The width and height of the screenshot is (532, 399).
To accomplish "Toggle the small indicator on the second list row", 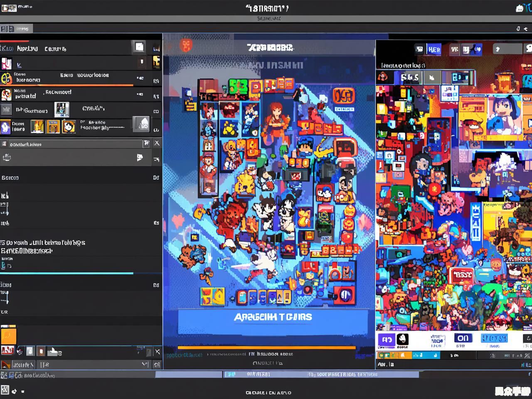I will tap(142, 62).
